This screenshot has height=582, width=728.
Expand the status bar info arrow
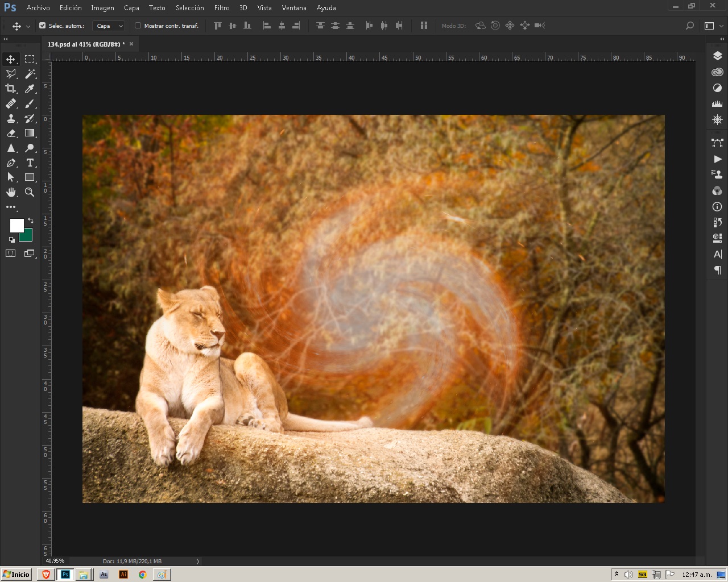tap(198, 561)
